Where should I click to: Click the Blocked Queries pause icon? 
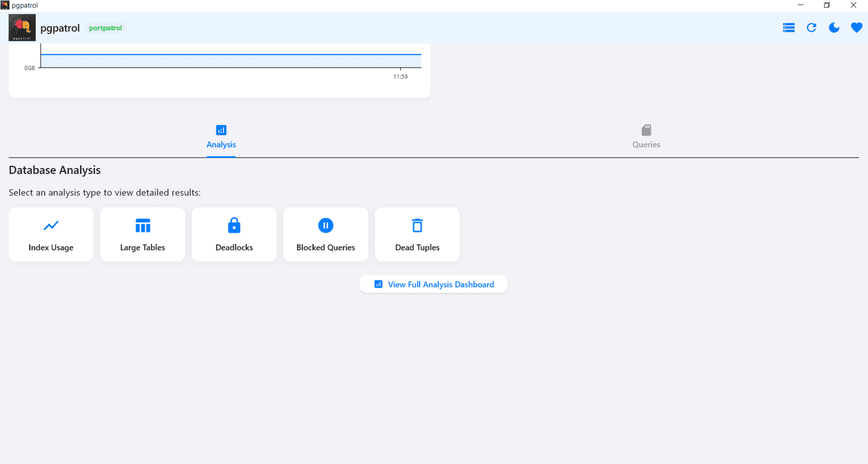(326, 225)
